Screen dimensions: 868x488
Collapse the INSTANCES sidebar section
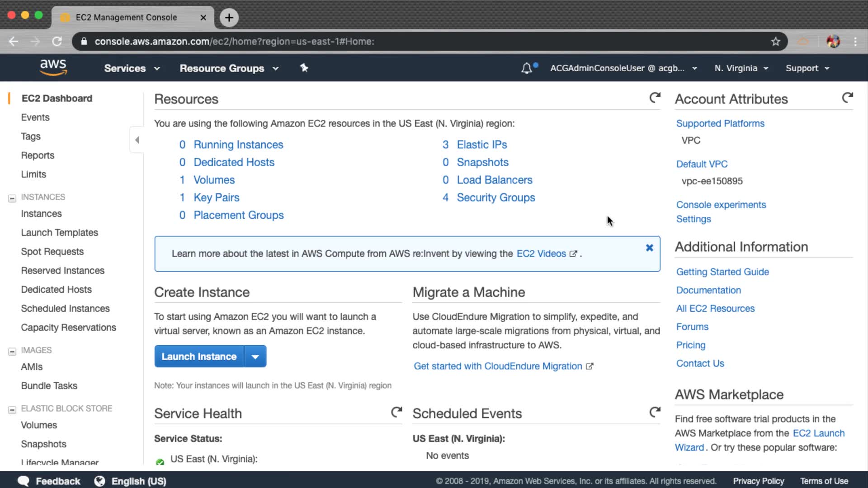pos(12,198)
